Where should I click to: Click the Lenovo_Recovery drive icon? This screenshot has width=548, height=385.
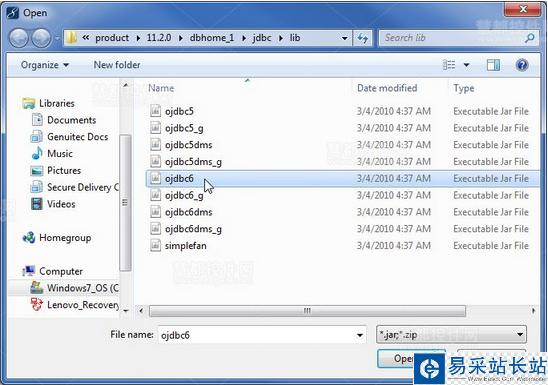(37, 304)
